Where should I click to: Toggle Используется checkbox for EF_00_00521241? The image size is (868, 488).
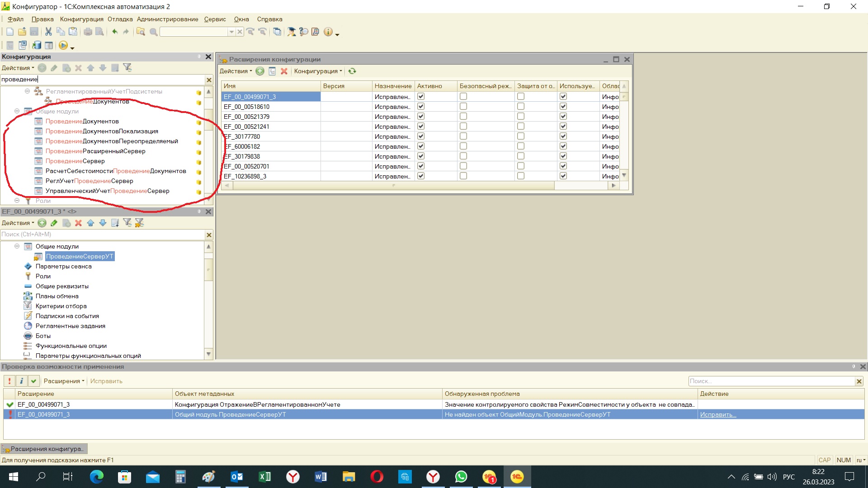563,126
